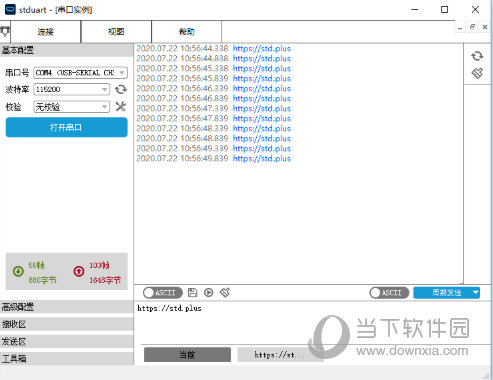Open the 115200 baud rate dropdown
The image size is (493, 380).
pos(72,89)
